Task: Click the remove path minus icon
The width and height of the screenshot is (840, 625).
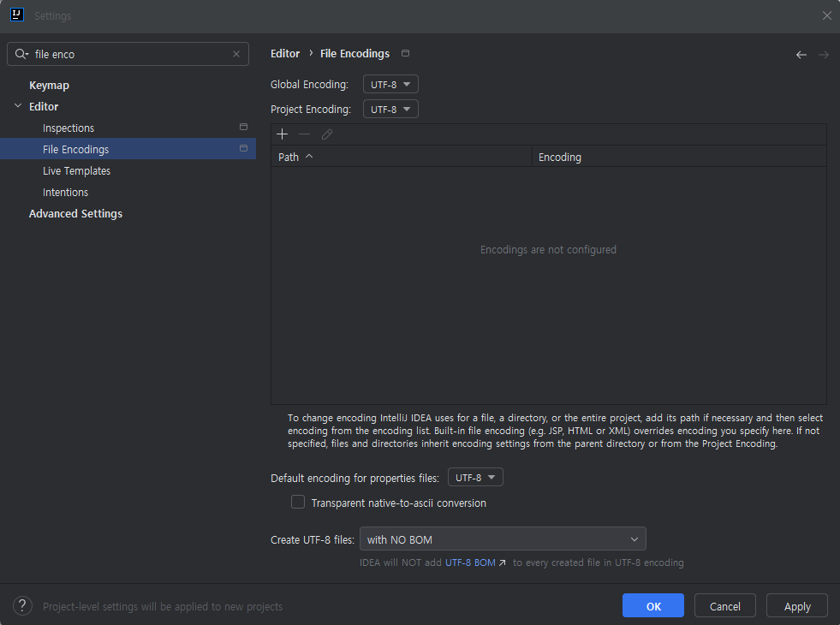Action: pyautogui.click(x=304, y=134)
